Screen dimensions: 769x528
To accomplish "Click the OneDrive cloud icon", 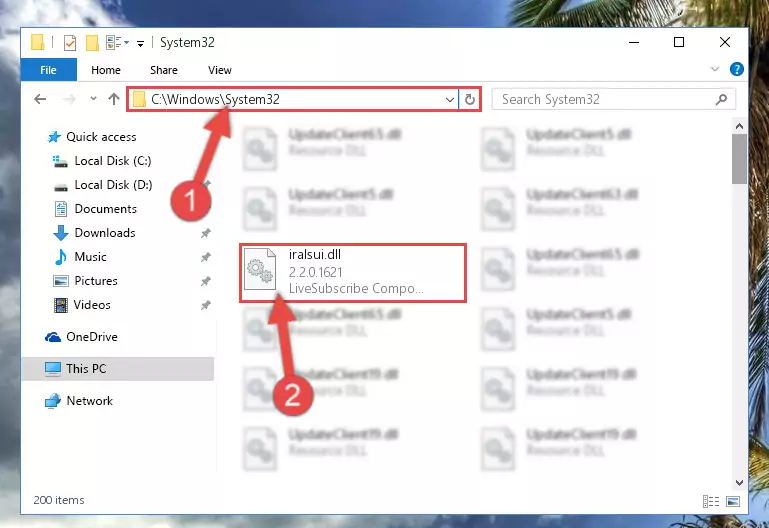I will tap(53, 337).
